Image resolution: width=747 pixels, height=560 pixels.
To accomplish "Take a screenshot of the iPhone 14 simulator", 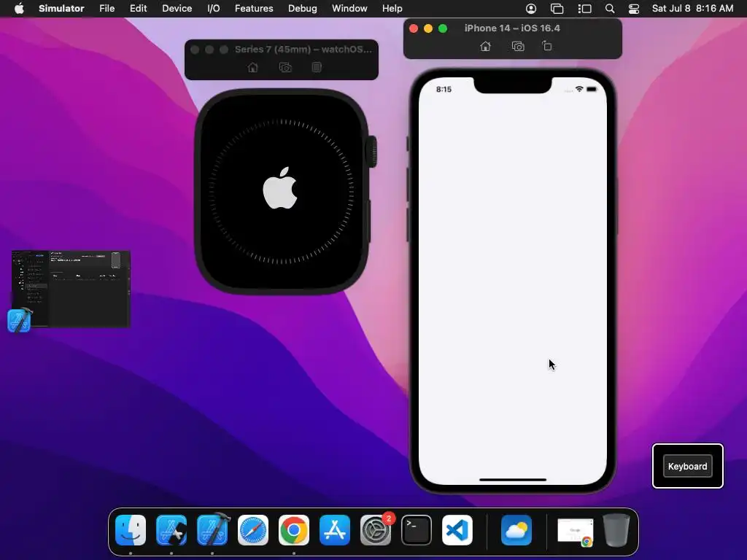I will click(x=518, y=46).
